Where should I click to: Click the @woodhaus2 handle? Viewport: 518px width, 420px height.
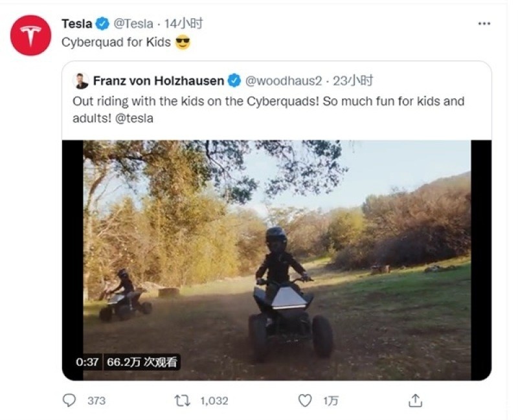(x=283, y=81)
